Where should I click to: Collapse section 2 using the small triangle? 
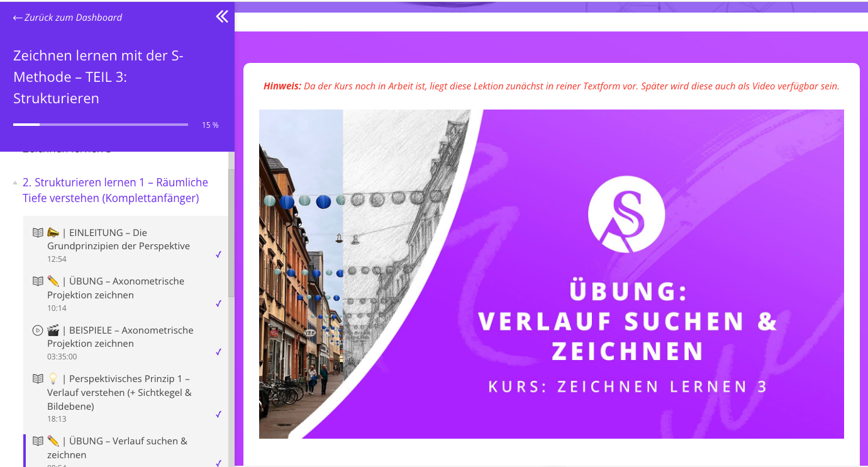(x=15, y=183)
